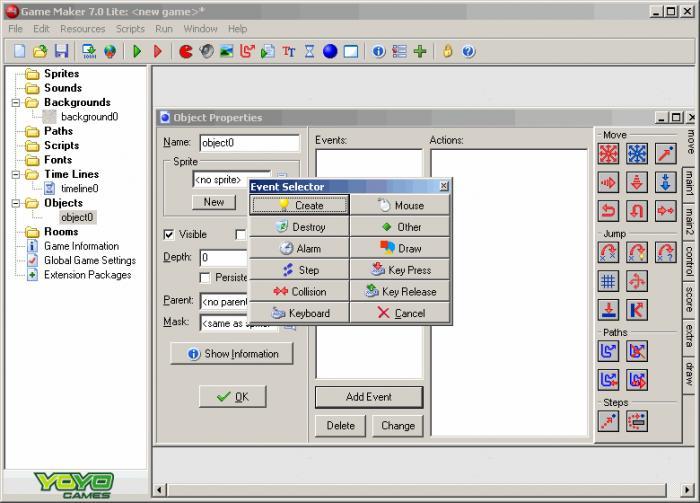Toggle the Visible checkbox
This screenshot has width=700, height=503.
coord(169,235)
